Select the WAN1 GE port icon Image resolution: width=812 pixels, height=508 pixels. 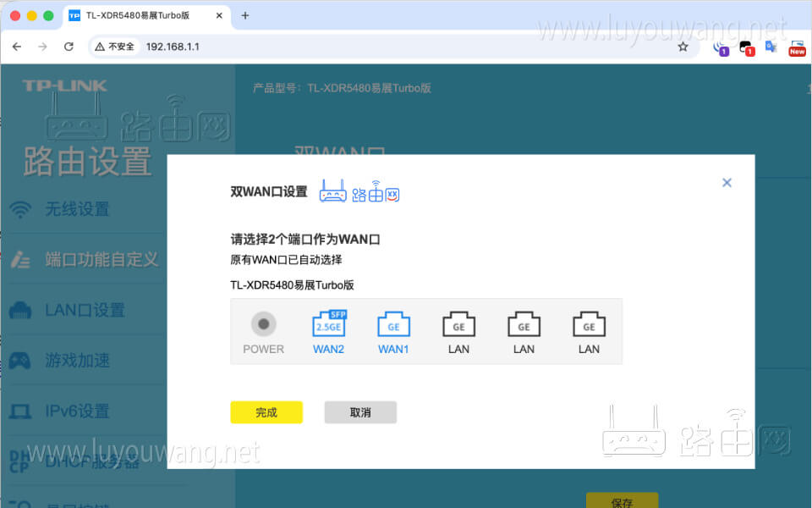(393, 325)
